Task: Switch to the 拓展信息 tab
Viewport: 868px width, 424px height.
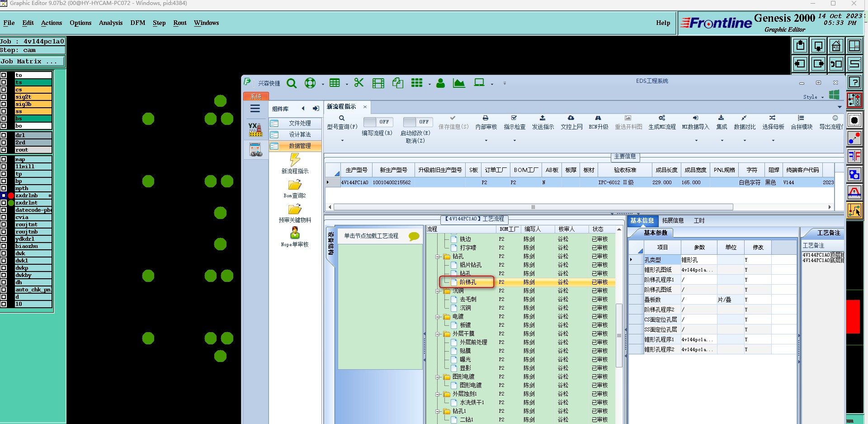Action: click(673, 221)
